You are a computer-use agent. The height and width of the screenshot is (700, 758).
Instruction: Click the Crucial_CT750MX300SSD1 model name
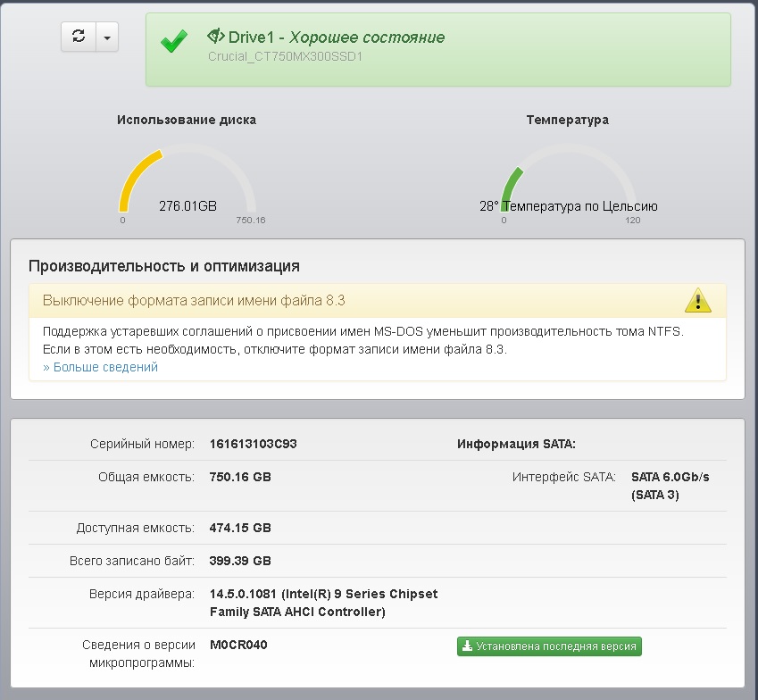pos(285,56)
